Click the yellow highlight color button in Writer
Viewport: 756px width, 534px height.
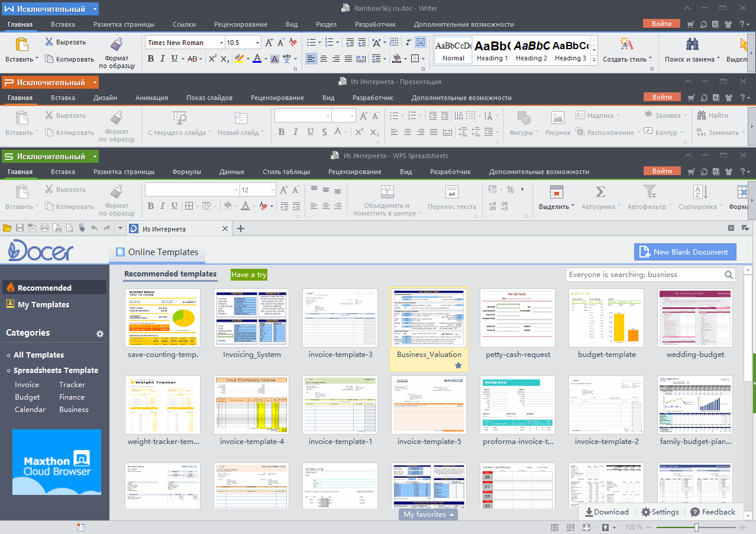click(238, 59)
